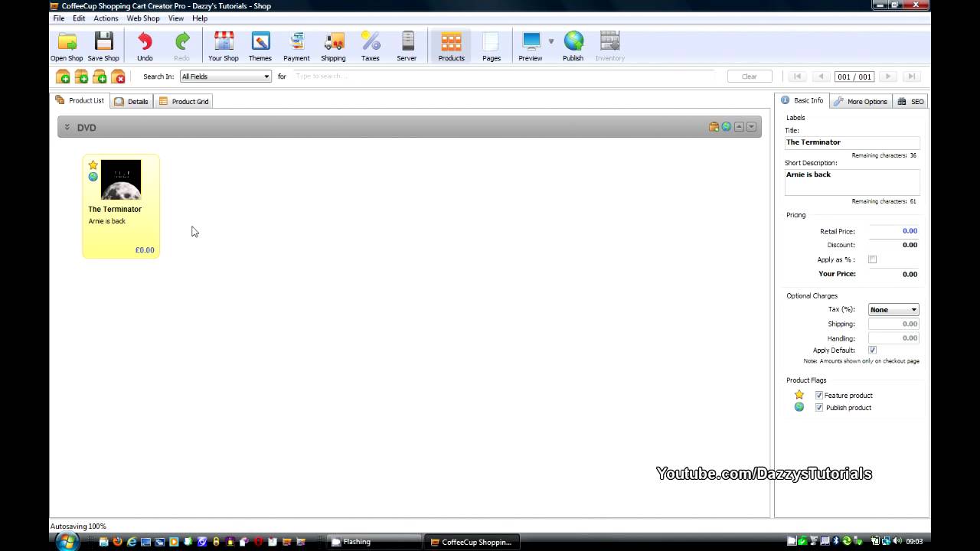Expand the Preview dropdown arrow
Viewport: 980px width, 551px height.
pos(550,41)
